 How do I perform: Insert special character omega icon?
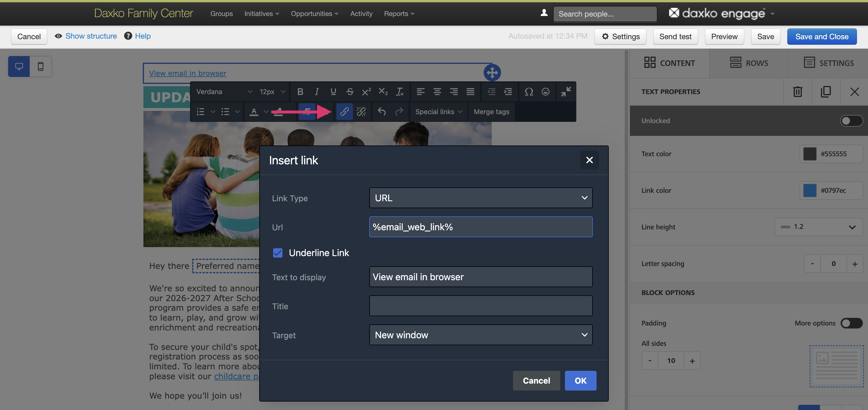[529, 92]
